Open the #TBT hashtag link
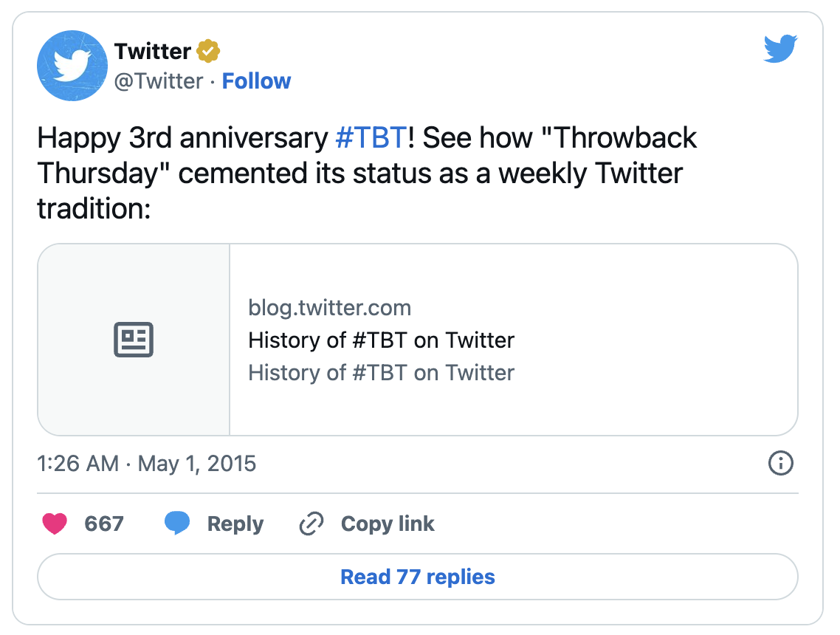840x635 pixels. click(x=371, y=138)
